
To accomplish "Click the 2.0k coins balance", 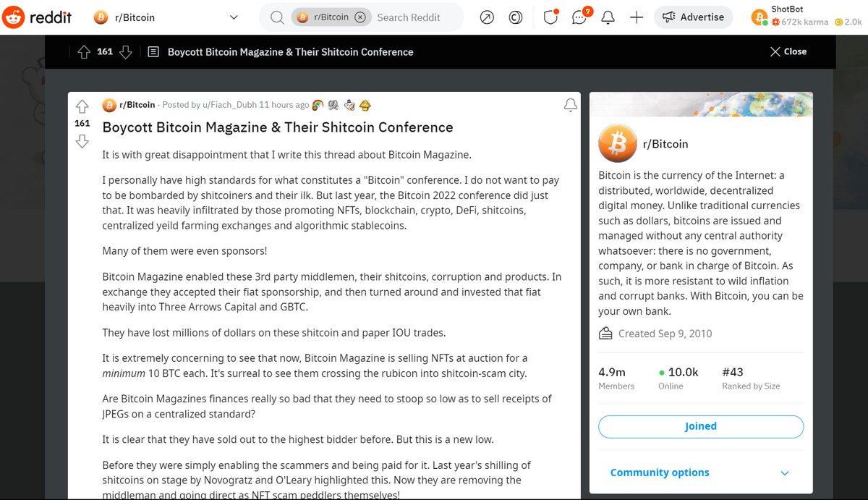I will pyautogui.click(x=848, y=22).
